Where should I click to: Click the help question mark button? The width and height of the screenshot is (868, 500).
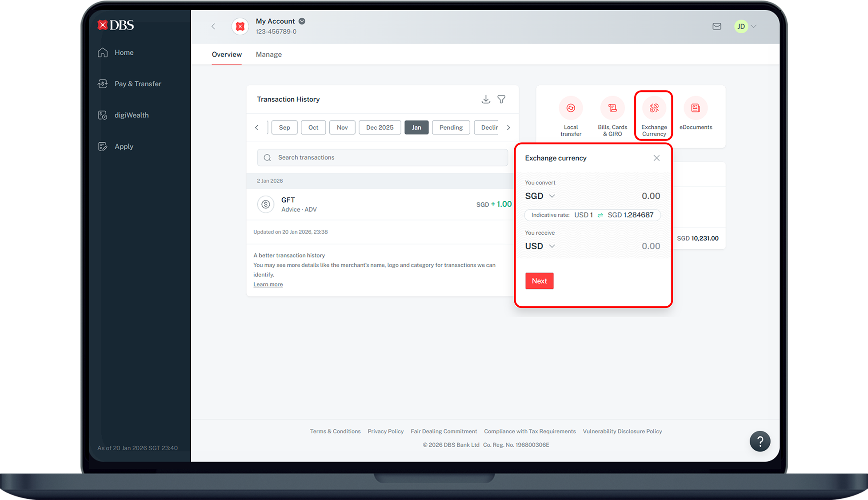[760, 441]
